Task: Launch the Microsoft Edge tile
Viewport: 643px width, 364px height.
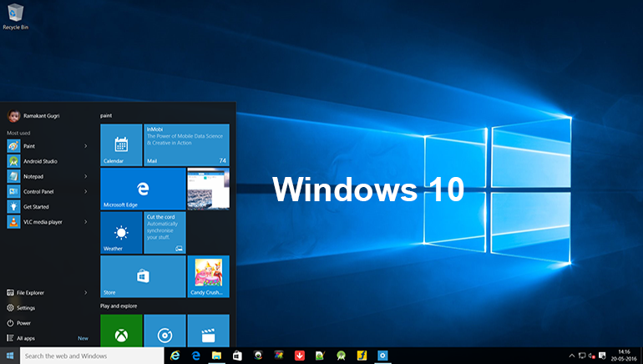Action: pos(143,188)
